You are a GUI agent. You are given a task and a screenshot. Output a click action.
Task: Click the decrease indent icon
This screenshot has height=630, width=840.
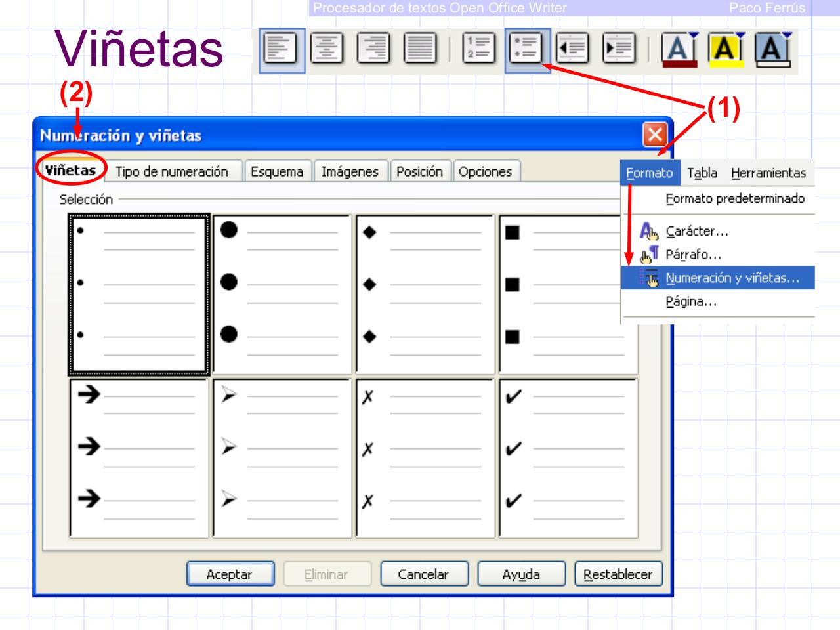574,49
